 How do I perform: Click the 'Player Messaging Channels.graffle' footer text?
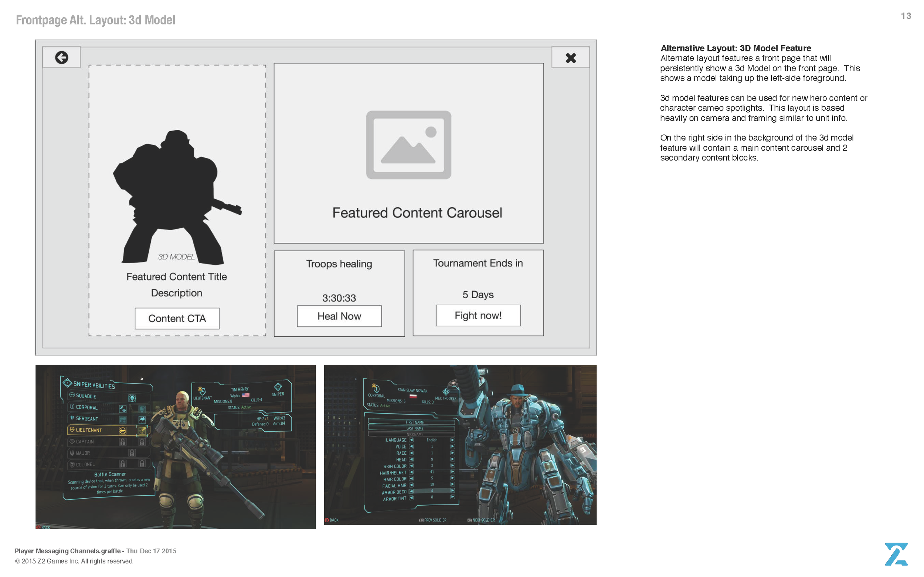point(68,551)
